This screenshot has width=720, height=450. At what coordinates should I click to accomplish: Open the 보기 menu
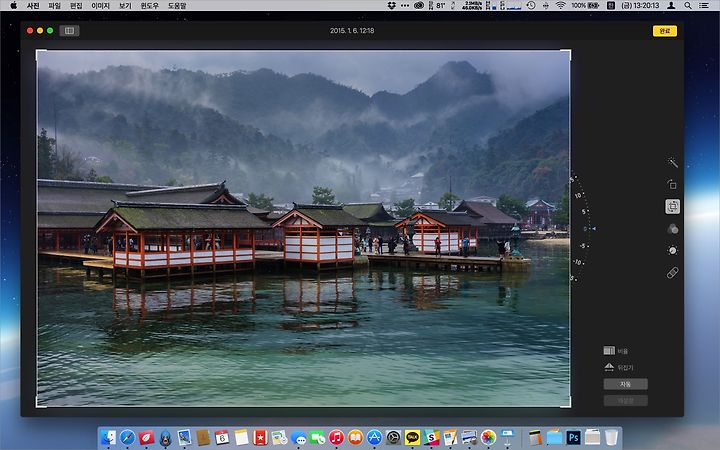[125, 6]
